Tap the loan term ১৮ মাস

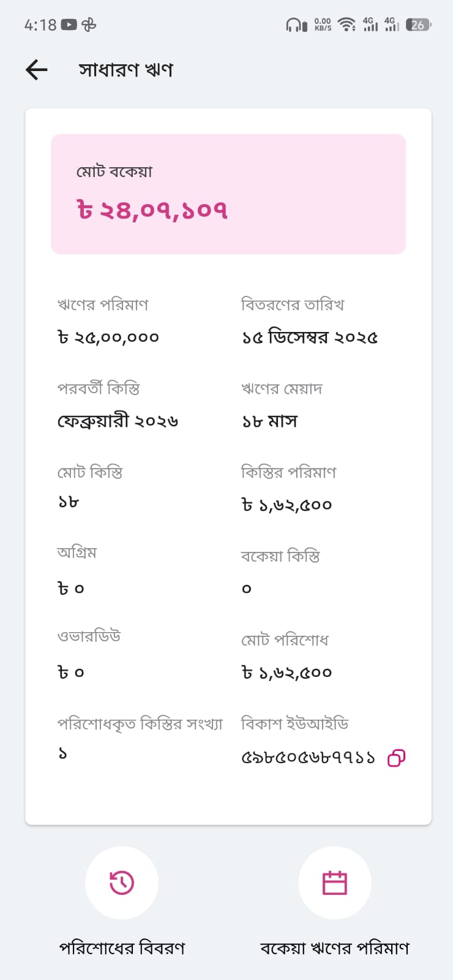pyautogui.click(x=269, y=421)
